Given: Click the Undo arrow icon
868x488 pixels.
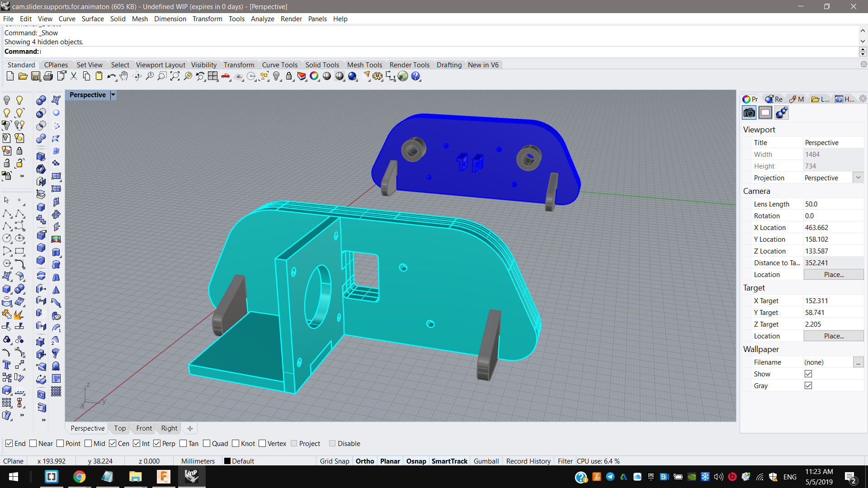Looking at the screenshot, I should [x=111, y=76].
